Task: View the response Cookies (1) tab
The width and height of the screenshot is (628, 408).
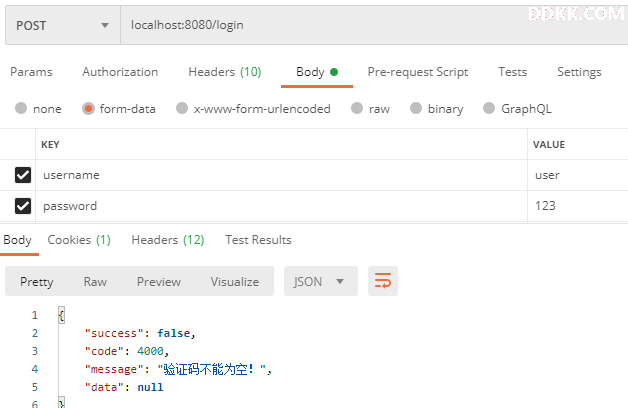Action: tap(79, 240)
